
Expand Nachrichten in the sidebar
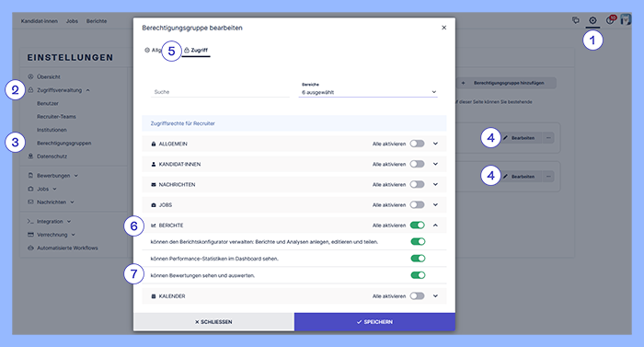click(72, 202)
